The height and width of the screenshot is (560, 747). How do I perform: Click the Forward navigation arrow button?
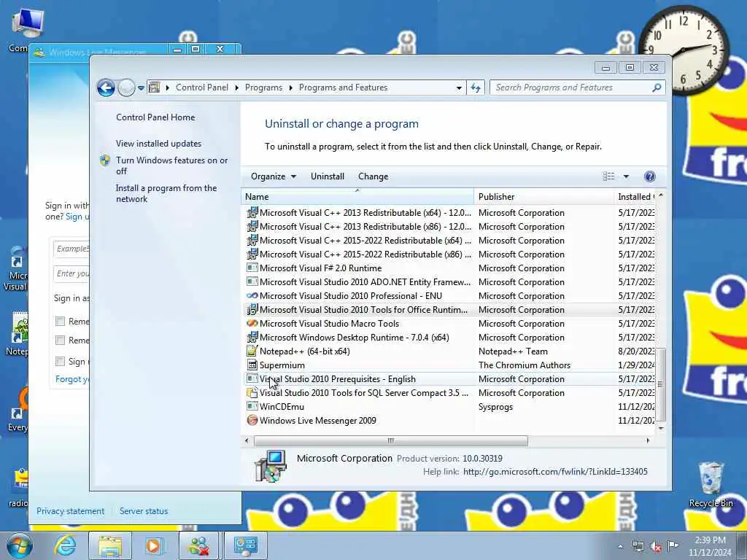coord(126,88)
